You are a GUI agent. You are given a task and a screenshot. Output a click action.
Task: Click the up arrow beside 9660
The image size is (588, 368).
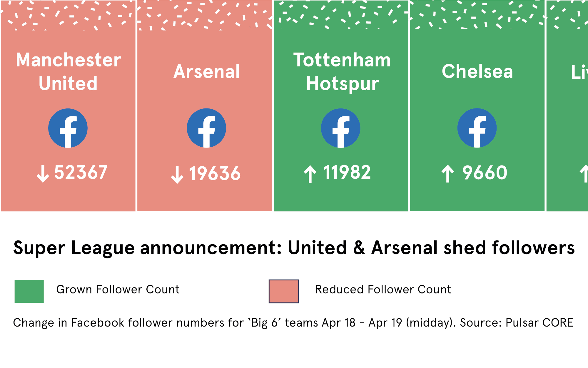(x=448, y=174)
